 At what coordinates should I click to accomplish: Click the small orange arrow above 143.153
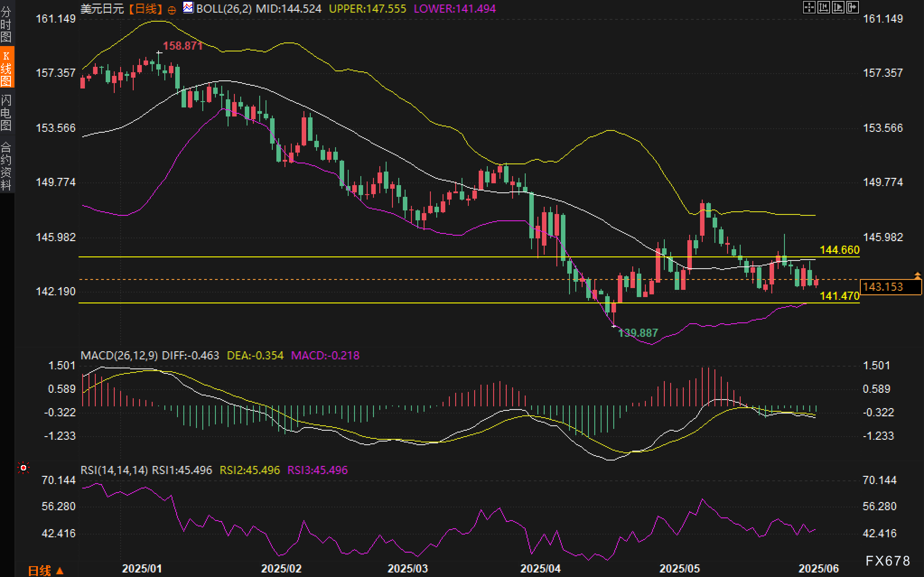[x=917, y=275]
